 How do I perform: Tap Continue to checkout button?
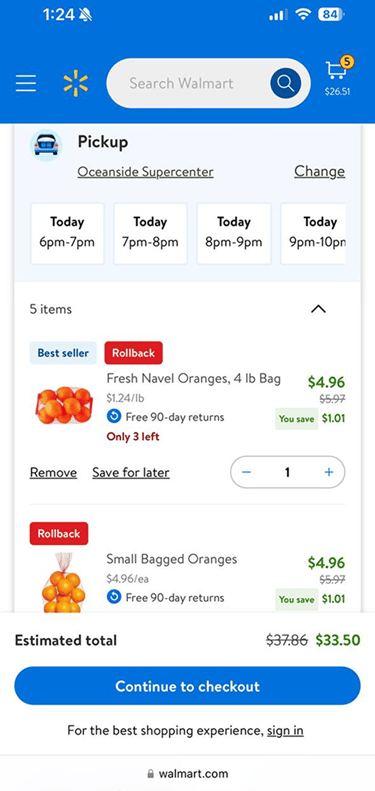(x=187, y=686)
